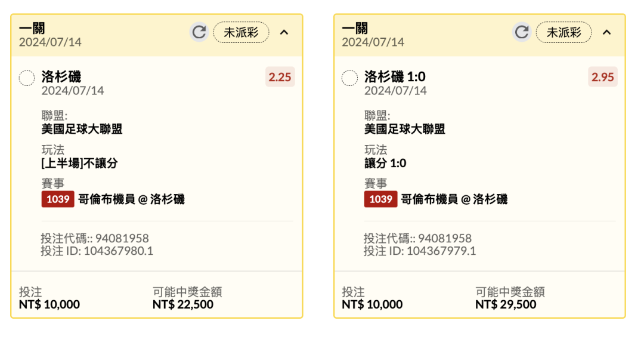Click the red 1039 badge in left card
The width and height of the screenshot is (644, 339).
coord(58,199)
